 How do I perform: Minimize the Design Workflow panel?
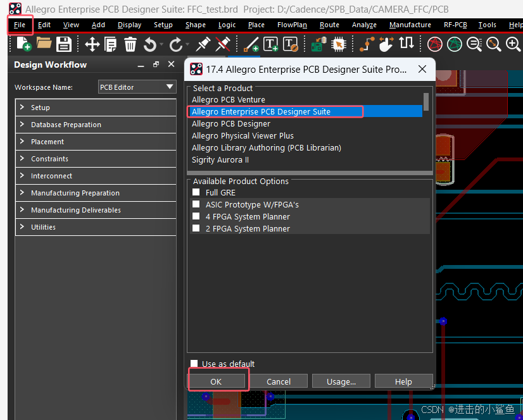click(141, 65)
